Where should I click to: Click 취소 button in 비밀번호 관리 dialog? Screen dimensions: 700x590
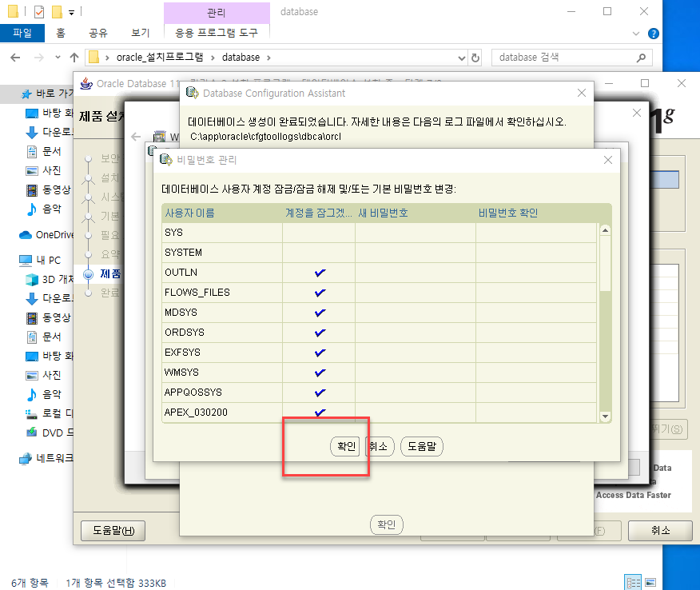click(380, 446)
